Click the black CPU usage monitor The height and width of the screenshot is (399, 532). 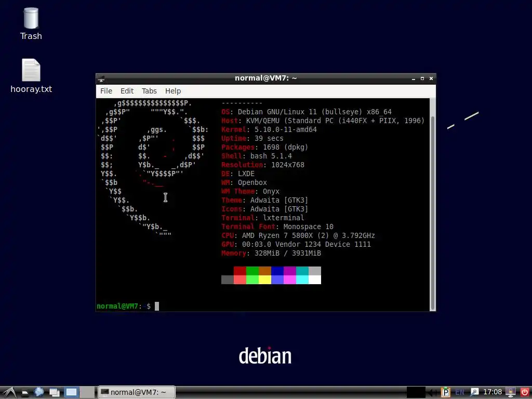coord(416,392)
